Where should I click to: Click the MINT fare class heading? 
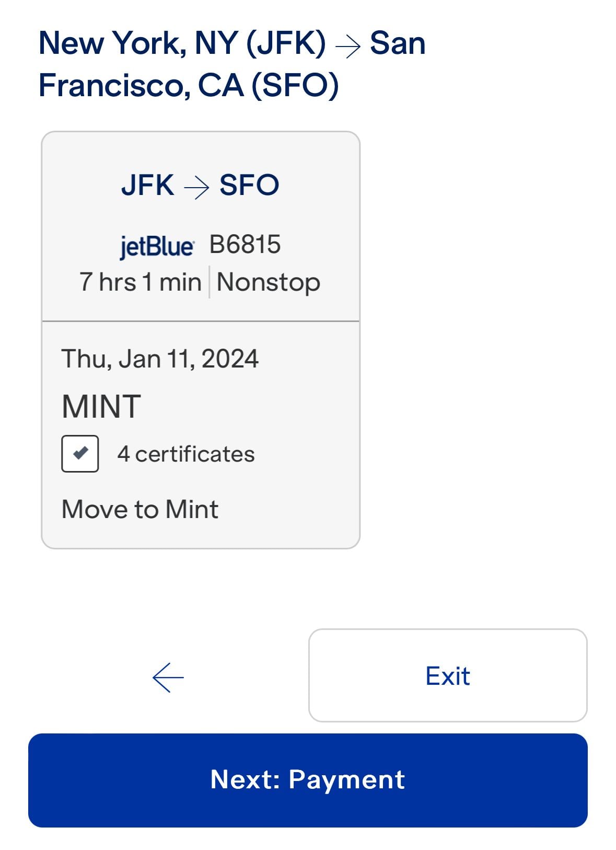click(x=101, y=407)
